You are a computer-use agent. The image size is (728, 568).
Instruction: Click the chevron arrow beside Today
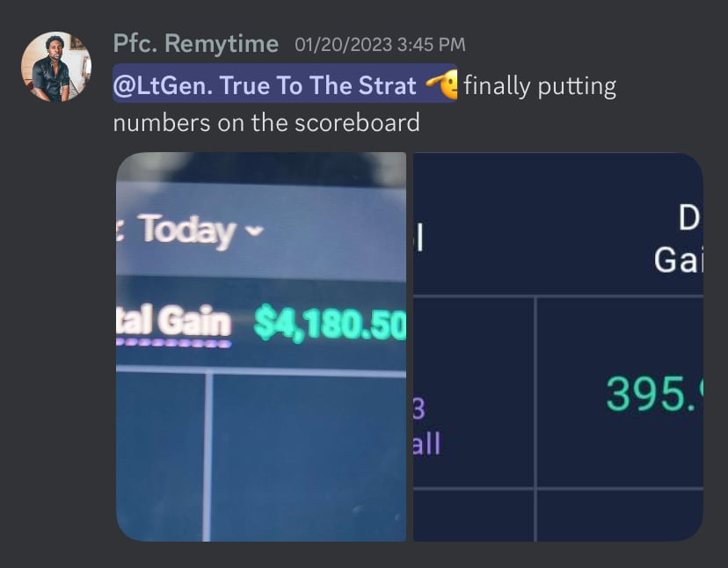(x=254, y=229)
